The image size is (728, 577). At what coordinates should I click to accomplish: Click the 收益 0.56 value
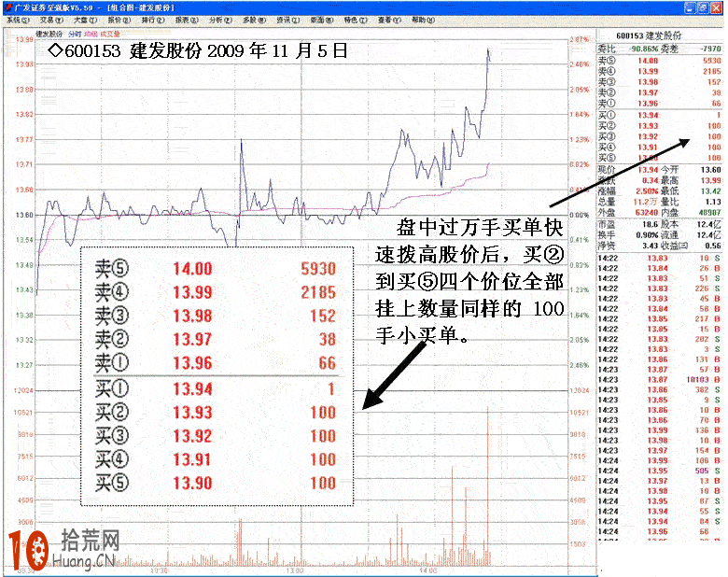(713, 246)
